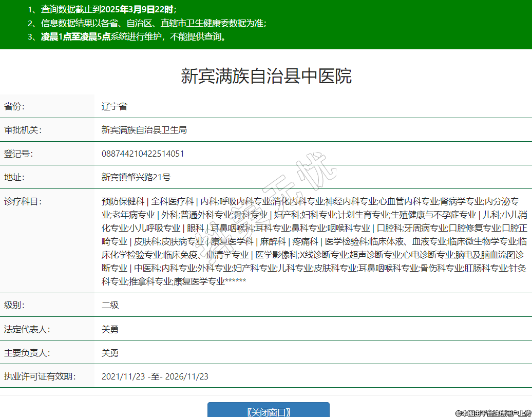Screen dimensions: 532x417
Task: Select the value 新宾满族自治县卫生局
Action: click(x=144, y=130)
